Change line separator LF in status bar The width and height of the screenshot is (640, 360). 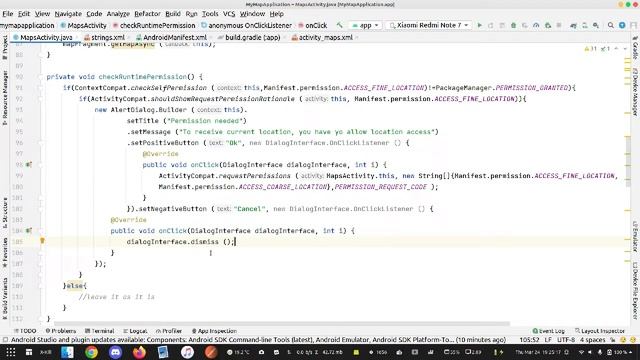(548, 340)
